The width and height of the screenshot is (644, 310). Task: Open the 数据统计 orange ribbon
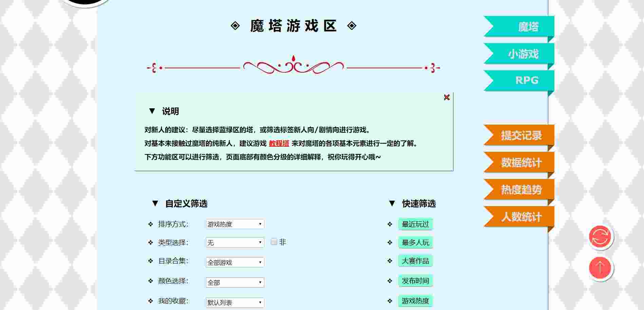click(521, 163)
